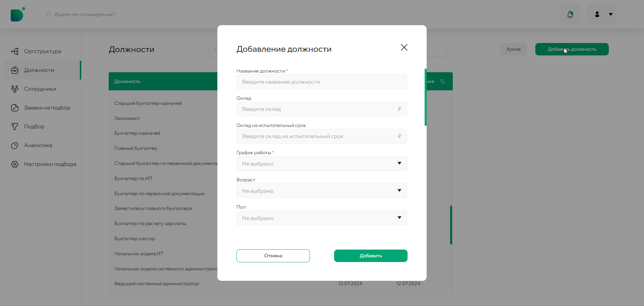
Task: Open the График работы dropdown
Action: coord(322,164)
